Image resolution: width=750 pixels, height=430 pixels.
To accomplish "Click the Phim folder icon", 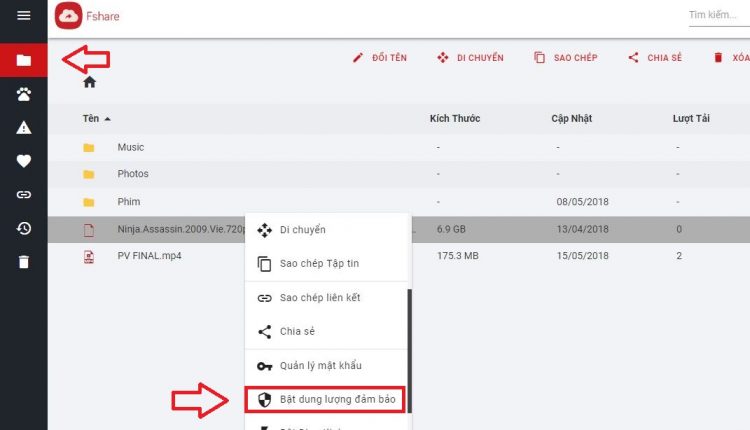I will point(88,202).
